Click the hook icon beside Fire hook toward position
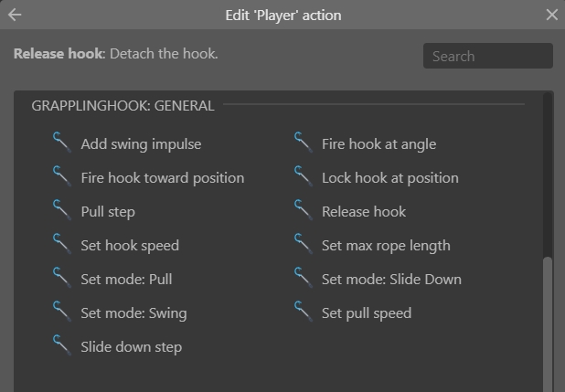This screenshot has height=392, width=565. [x=62, y=176]
